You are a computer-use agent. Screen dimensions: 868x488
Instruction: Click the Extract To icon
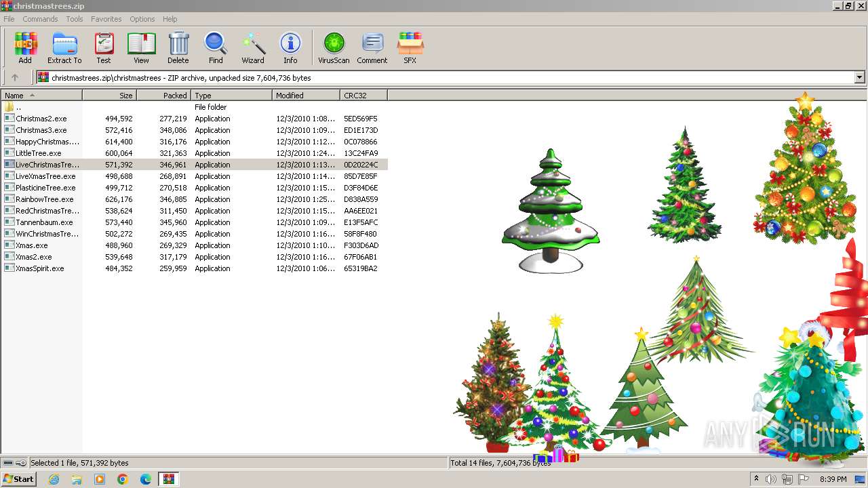(64, 48)
